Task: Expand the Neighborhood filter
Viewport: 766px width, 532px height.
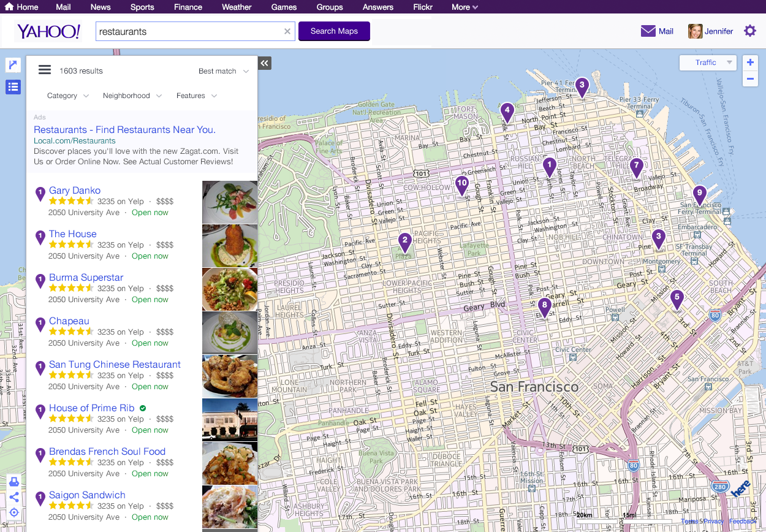Action: click(132, 96)
